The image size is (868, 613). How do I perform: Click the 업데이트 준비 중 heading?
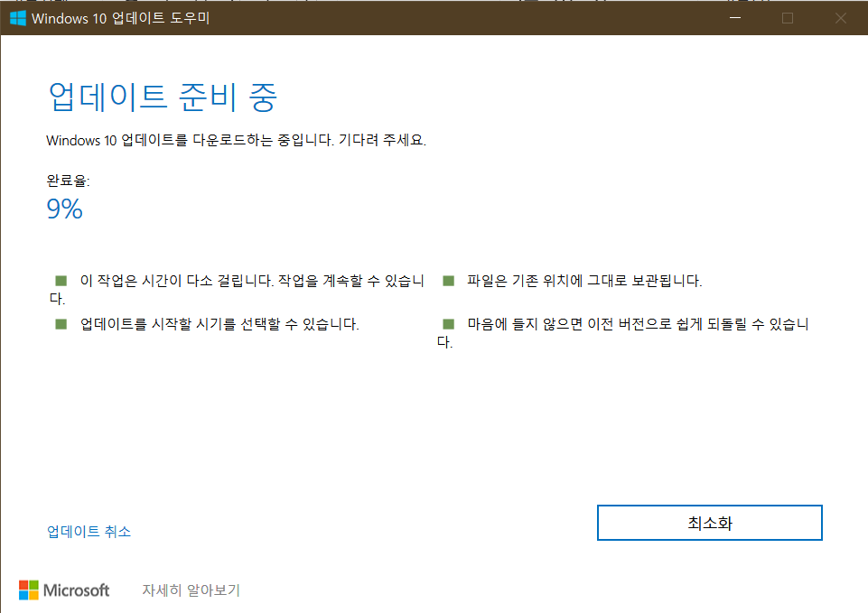tap(163, 98)
